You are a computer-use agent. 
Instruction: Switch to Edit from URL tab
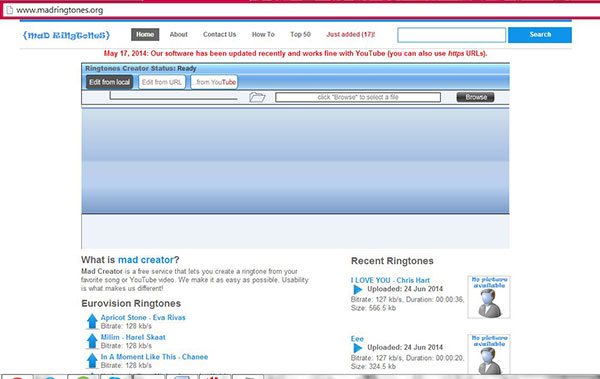[x=162, y=82]
